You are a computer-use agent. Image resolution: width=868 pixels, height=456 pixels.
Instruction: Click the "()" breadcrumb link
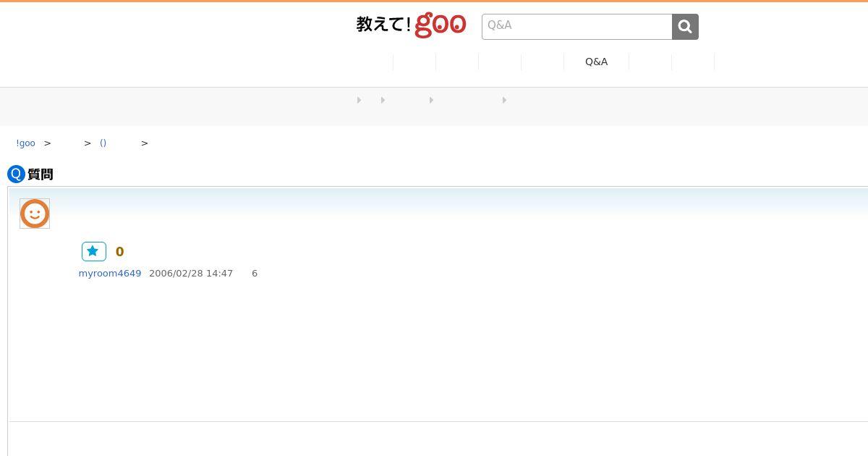click(x=103, y=143)
